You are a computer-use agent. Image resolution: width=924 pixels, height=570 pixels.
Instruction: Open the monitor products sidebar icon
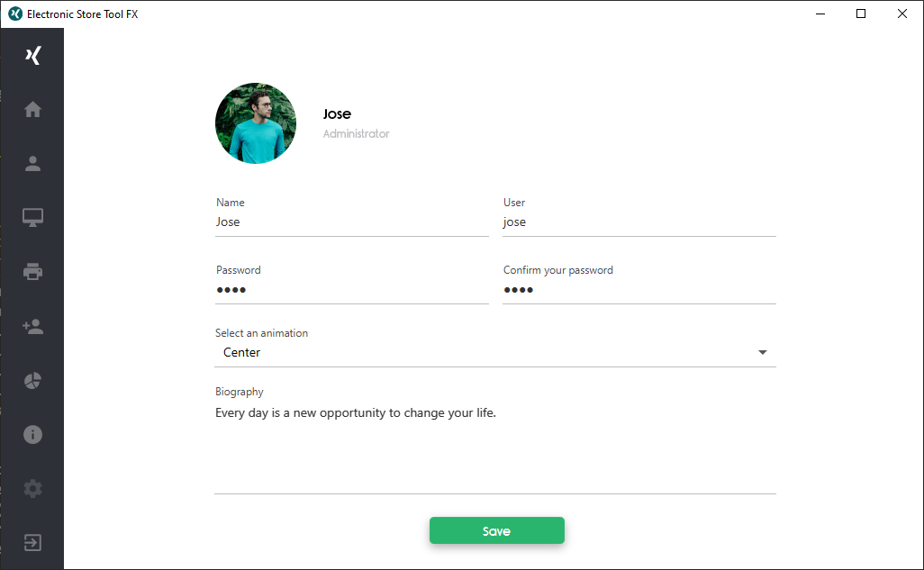(32, 218)
